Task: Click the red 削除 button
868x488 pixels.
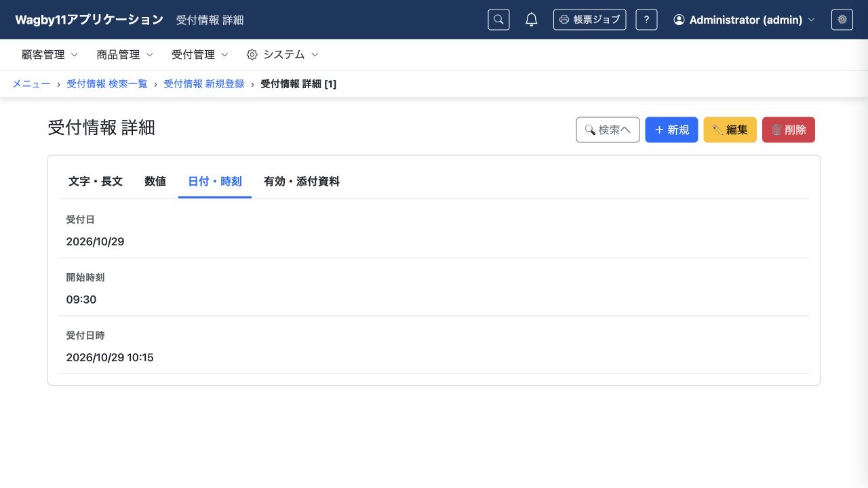Action: pos(789,129)
